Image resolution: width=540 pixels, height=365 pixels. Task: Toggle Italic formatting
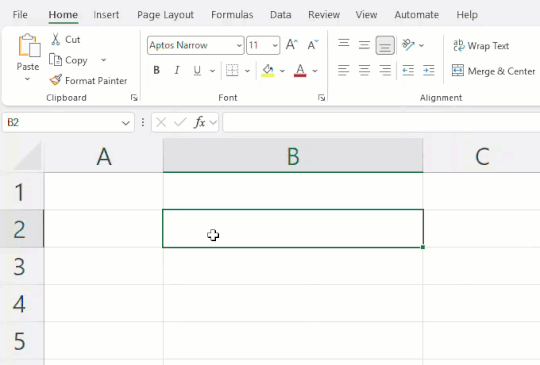(177, 70)
